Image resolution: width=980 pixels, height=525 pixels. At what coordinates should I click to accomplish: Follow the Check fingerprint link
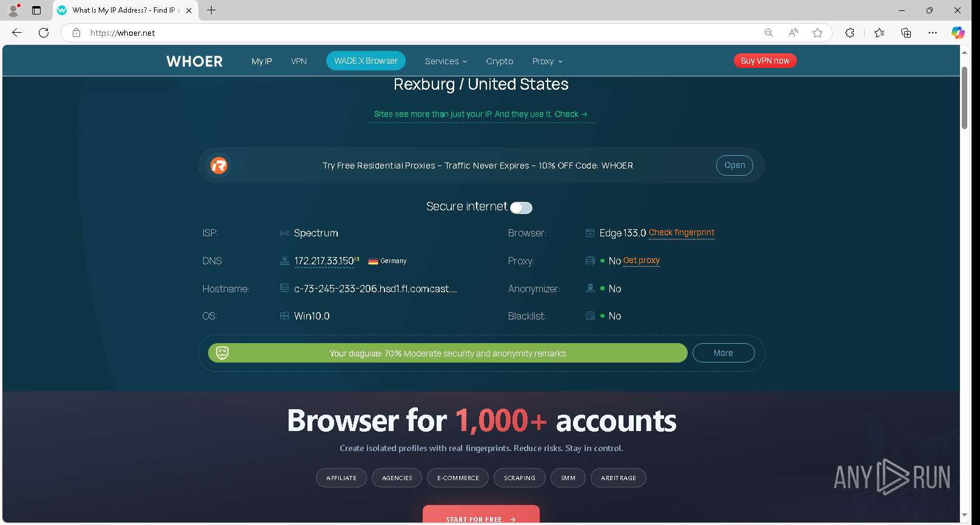coord(682,233)
